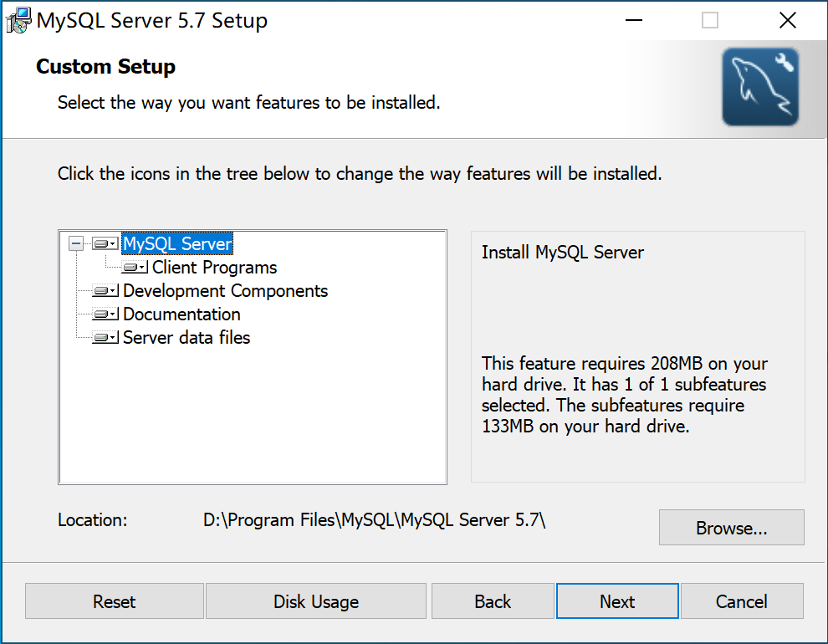Open the dropdown arrow beside Server data files

pos(111,337)
